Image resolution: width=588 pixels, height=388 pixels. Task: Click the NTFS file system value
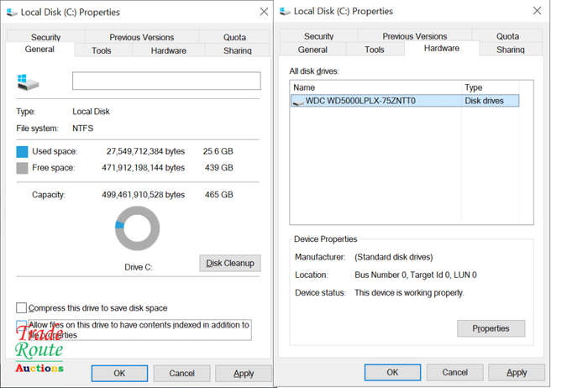83,128
